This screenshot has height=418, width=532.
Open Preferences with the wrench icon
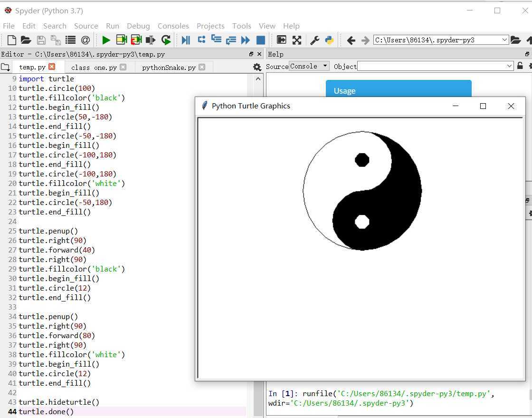315,40
